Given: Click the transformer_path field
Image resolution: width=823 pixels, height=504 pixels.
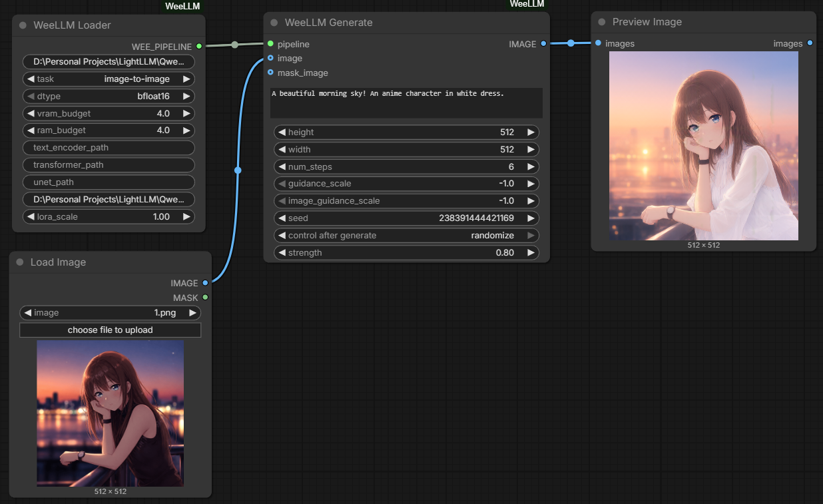Looking at the screenshot, I should (109, 165).
